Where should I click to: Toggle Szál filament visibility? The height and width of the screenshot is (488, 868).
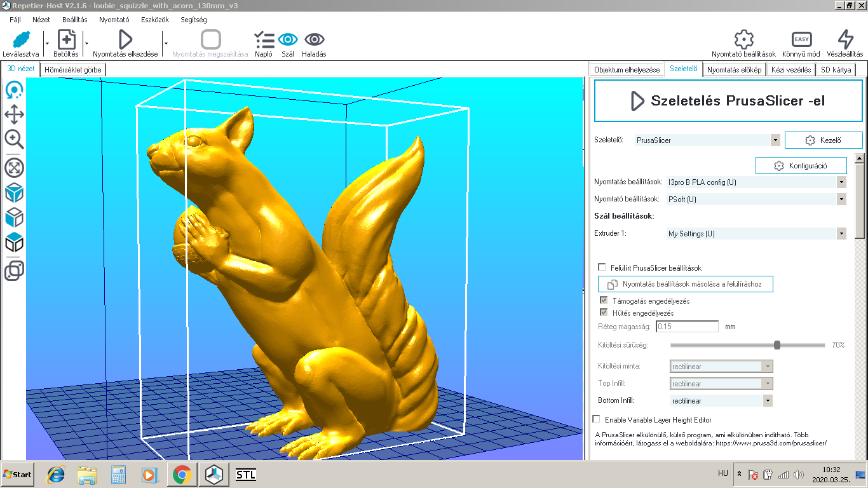click(x=288, y=44)
